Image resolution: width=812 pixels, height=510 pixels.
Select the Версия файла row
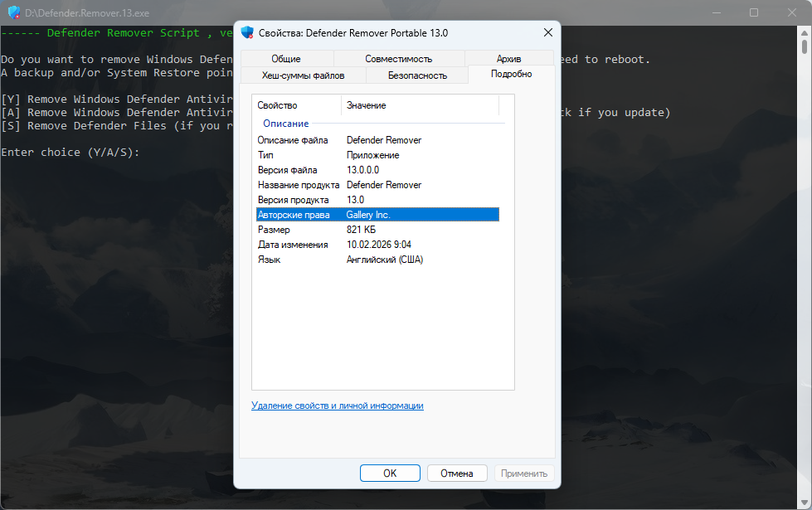[377, 170]
